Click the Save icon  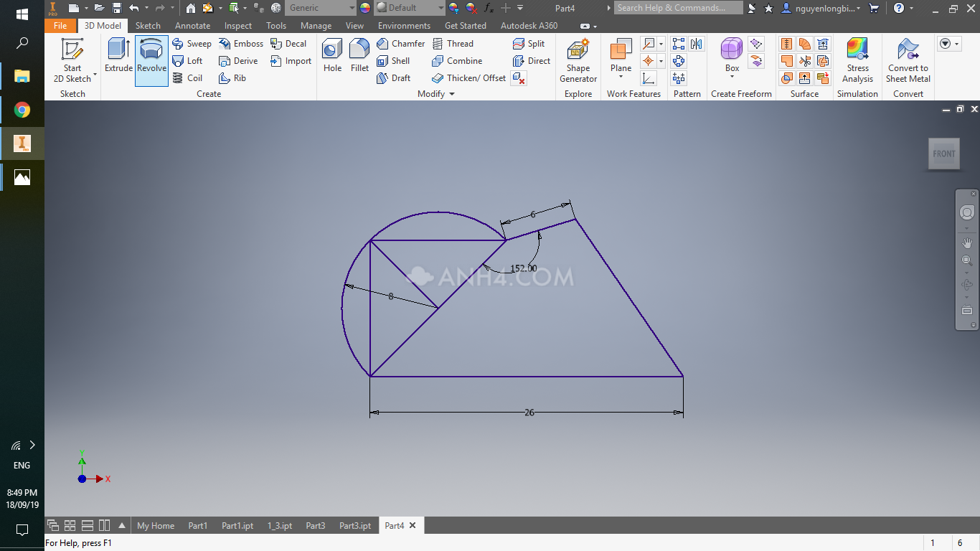click(x=117, y=8)
